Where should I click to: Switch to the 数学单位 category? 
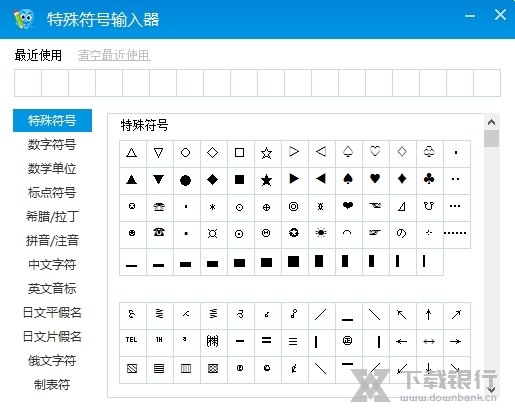tap(52, 169)
